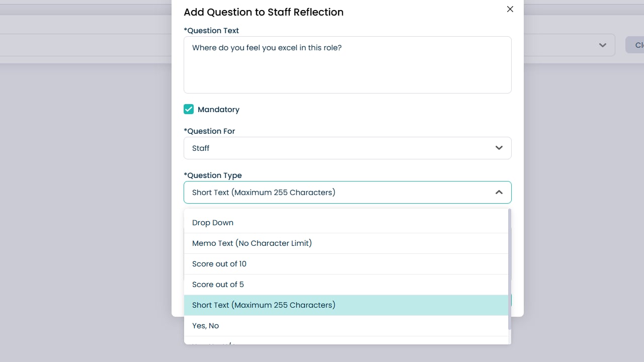Toggle the Mandatory checkbox
The image size is (644, 362).
click(189, 109)
